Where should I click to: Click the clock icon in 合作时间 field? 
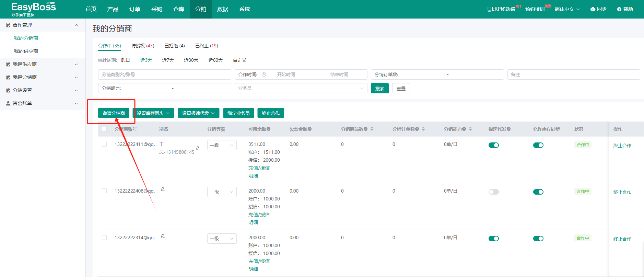264,74
